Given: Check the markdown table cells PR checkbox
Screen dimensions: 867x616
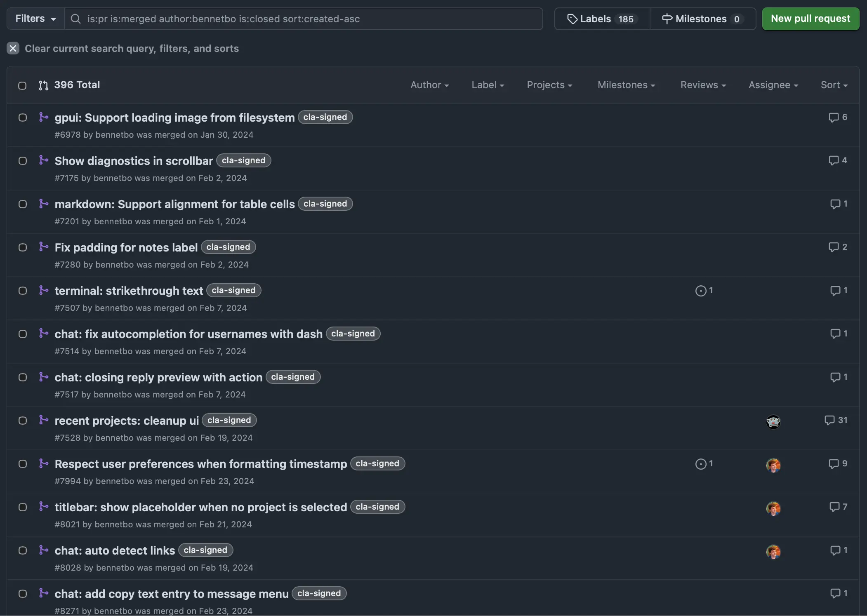Looking at the screenshot, I should (x=23, y=204).
